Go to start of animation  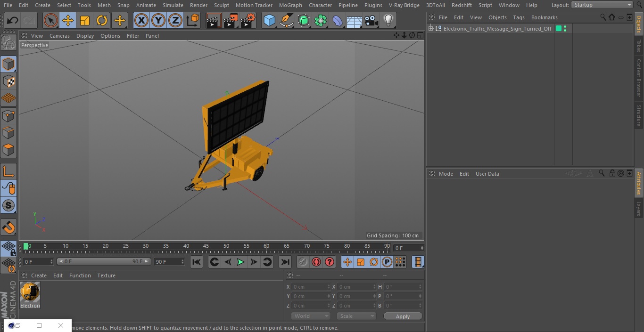pyautogui.click(x=197, y=262)
